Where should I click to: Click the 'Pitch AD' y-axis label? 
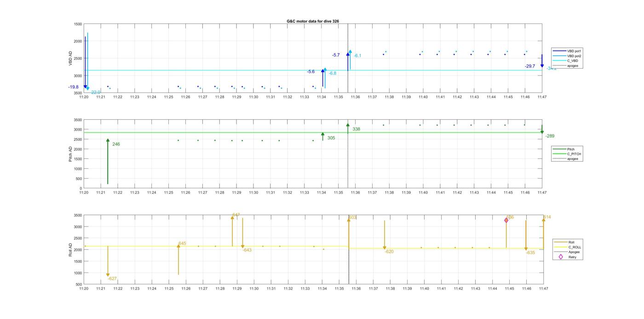71,154
